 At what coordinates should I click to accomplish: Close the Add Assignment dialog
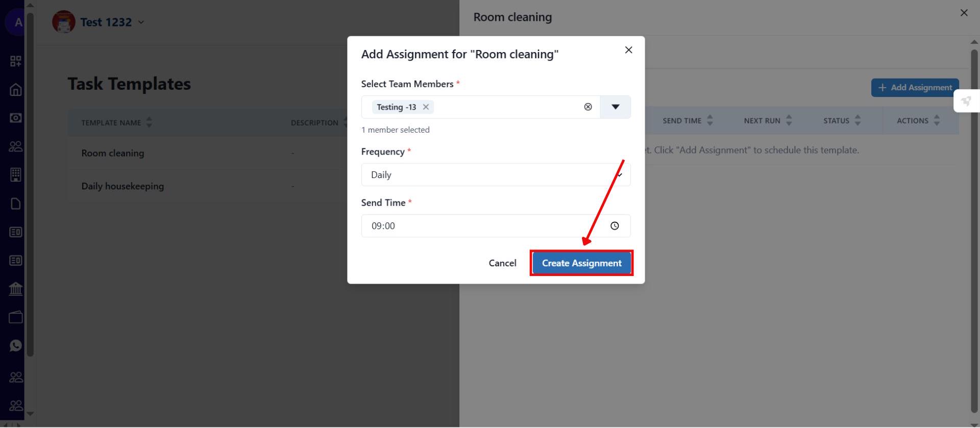[628, 50]
